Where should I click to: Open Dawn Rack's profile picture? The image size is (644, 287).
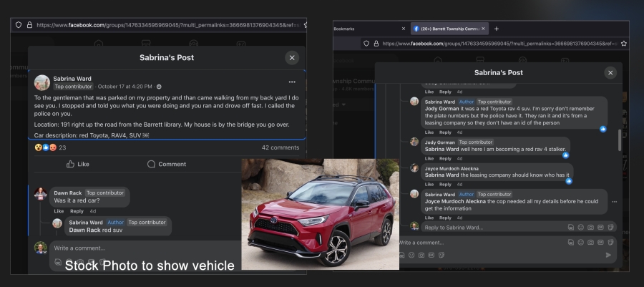pyautogui.click(x=41, y=193)
